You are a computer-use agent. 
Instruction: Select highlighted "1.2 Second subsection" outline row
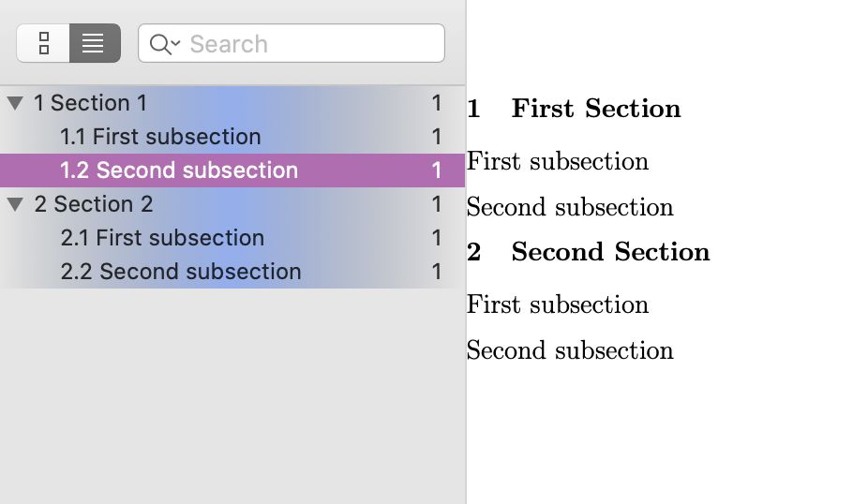pos(179,170)
